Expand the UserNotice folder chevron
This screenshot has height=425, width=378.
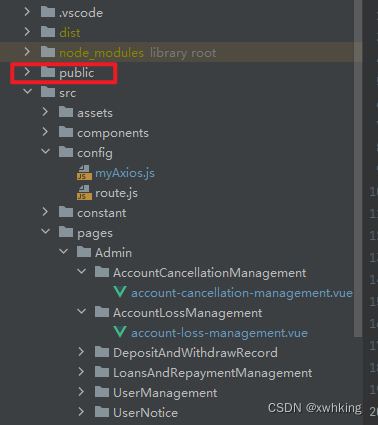81,412
